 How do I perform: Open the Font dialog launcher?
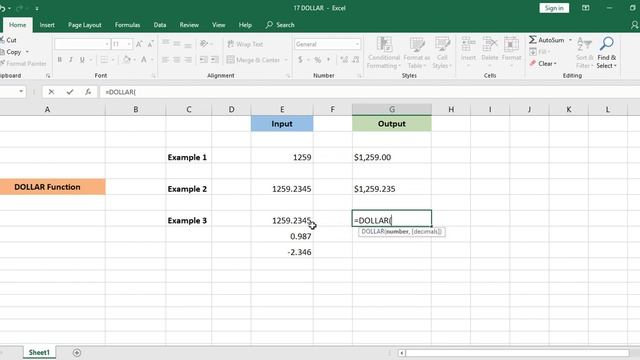[153, 76]
